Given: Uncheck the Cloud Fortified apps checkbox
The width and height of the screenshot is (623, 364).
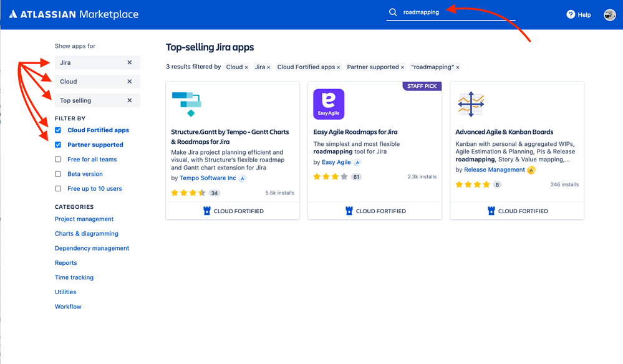Looking at the screenshot, I should [58, 130].
